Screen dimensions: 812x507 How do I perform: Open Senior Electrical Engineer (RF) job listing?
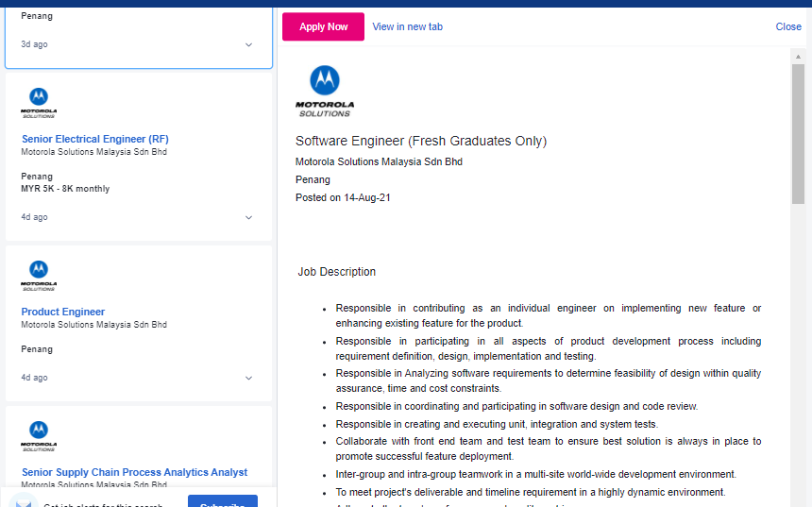(x=95, y=139)
